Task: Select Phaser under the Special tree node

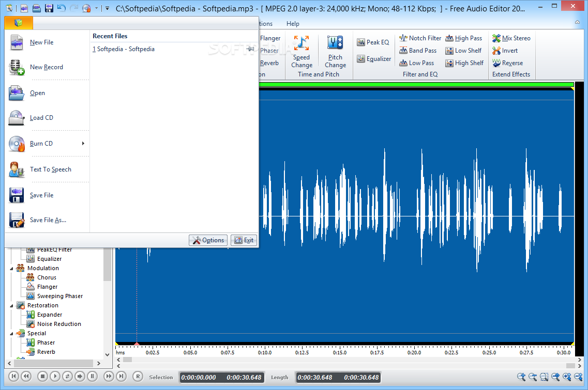Action: pyautogui.click(x=46, y=342)
